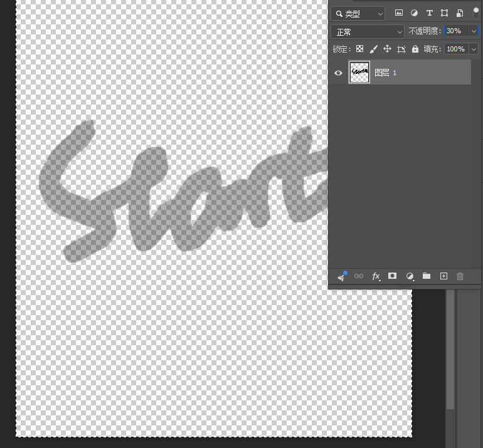
Task: Toggle lock all padlock icon
Action: pyautogui.click(x=415, y=49)
